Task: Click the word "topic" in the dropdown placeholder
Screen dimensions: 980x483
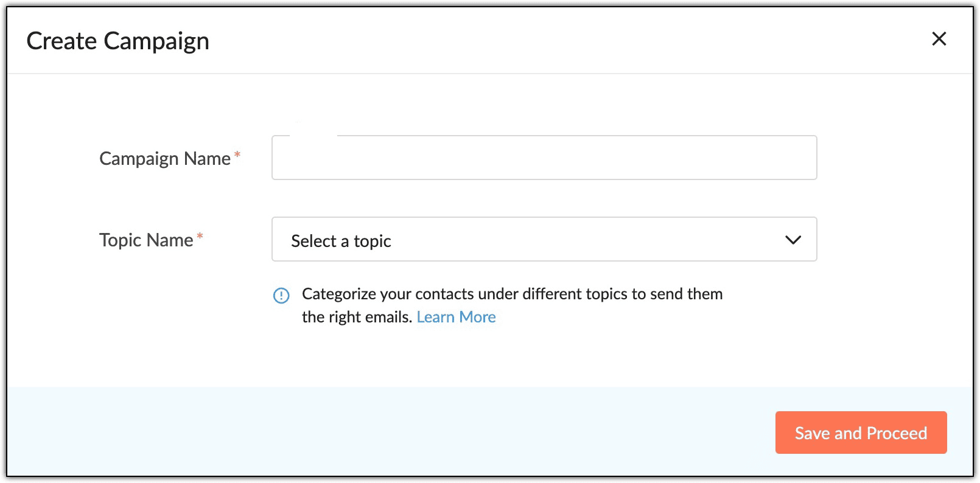Action: tap(373, 241)
